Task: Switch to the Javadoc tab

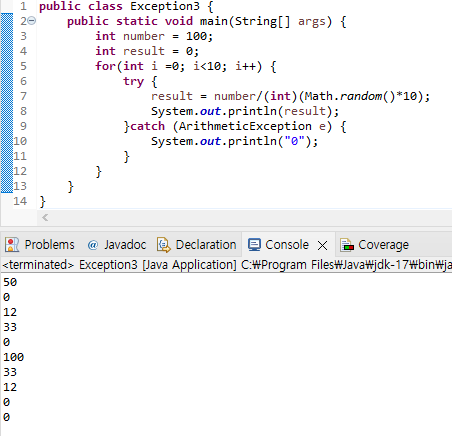Action: pyautogui.click(x=117, y=245)
